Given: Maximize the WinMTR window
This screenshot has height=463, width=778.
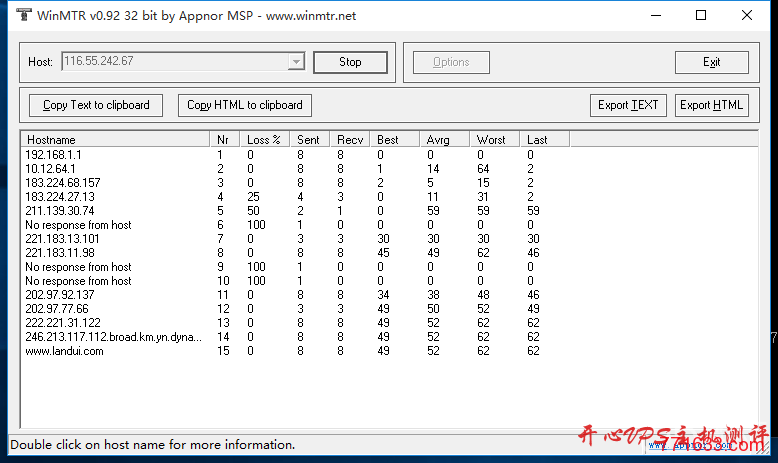Looking at the screenshot, I should point(701,16).
